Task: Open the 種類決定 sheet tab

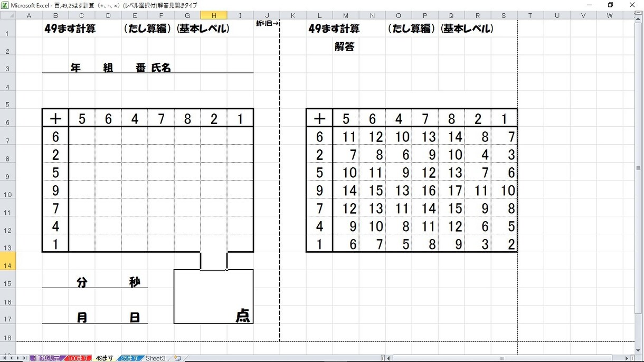Action: 47,358
